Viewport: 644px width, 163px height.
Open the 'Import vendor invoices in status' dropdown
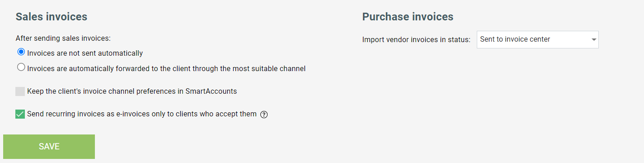(x=538, y=39)
